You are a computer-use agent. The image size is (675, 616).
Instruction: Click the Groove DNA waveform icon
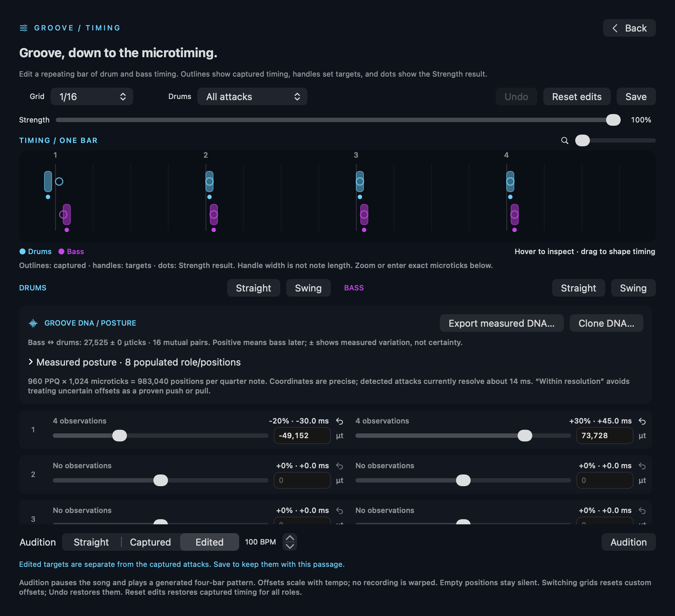tap(33, 323)
